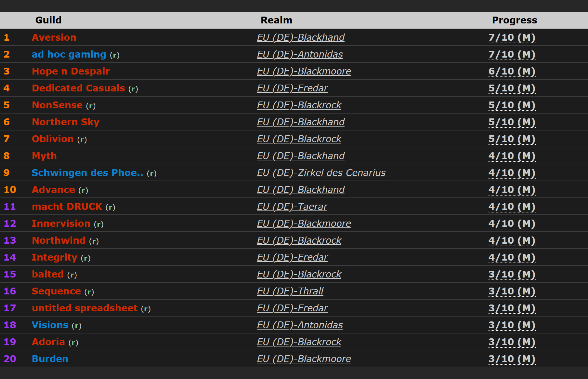Select the Visions guild
Image resolution: width=588 pixels, height=379 pixels.
[50, 325]
